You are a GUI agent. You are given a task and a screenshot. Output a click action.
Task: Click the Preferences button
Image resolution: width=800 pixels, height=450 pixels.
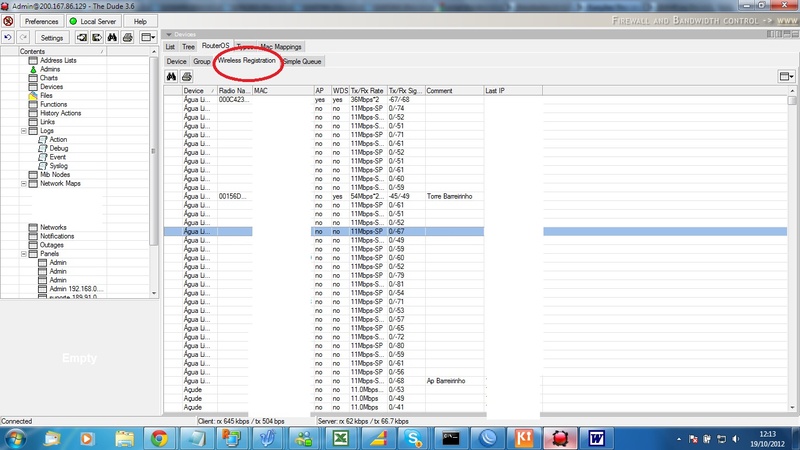pyautogui.click(x=42, y=21)
